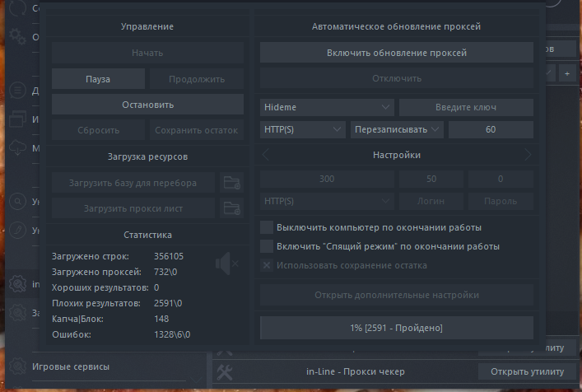Screen dimensions: 582x392
Task: Click the Ошибок value 1328\6\0
Action: point(172,334)
